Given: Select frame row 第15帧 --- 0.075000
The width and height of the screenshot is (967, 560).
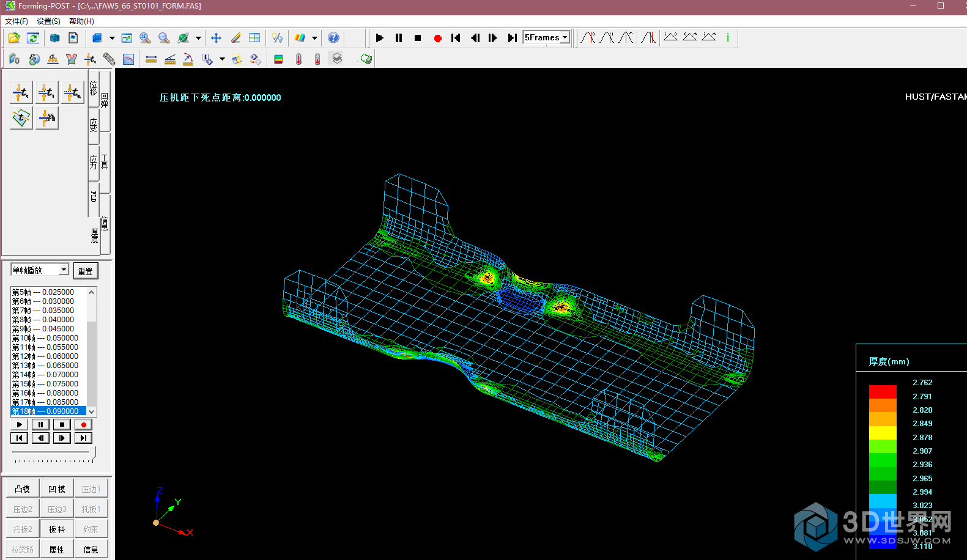Looking at the screenshot, I should (x=49, y=384).
